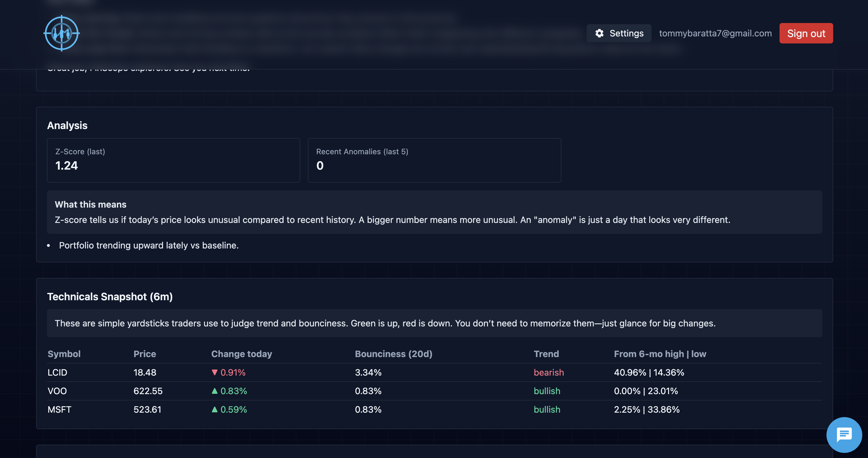Screen dimensions: 868x458
Task: Click the tommybaratta7@gmail.com account email
Action: 715,33
